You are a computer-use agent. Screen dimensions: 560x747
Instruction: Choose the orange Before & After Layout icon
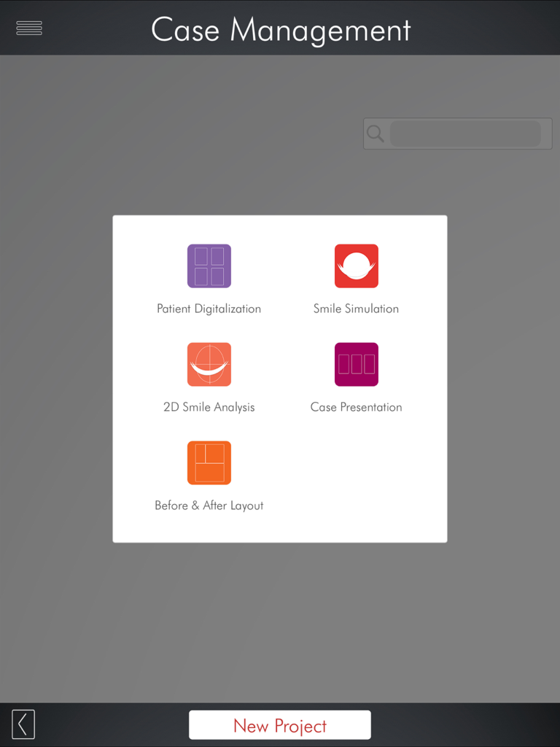[x=209, y=462]
